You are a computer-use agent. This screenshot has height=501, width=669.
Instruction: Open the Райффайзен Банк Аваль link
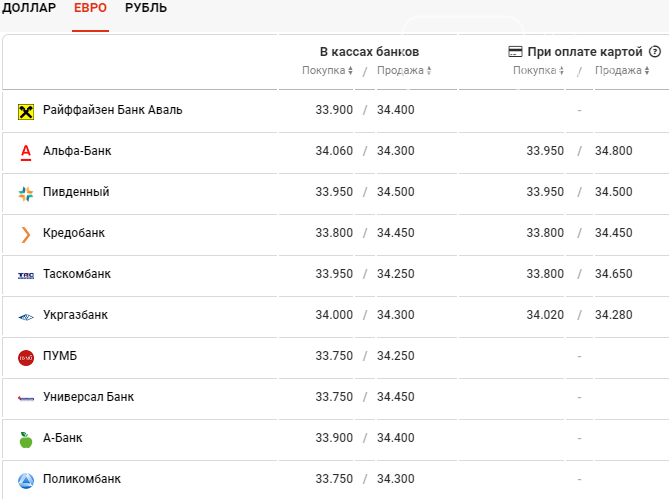point(113,110)
